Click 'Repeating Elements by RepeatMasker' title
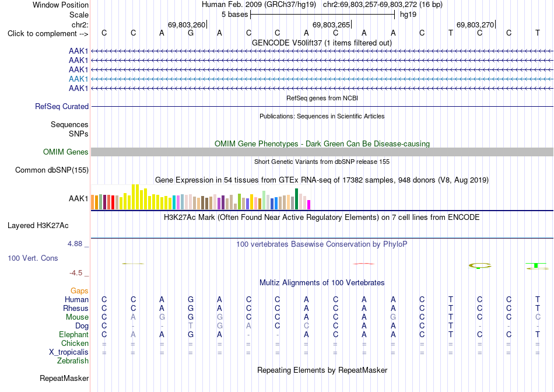This screenshot has width=554, height=392. pyautogui.click(x=322, y=370)
